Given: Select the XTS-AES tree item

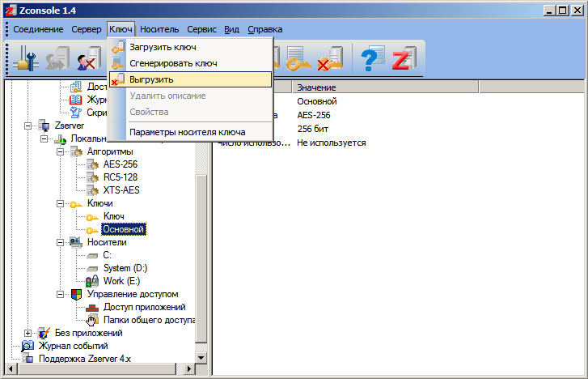Looking at the screenshot, I should [x=121, y=190].
